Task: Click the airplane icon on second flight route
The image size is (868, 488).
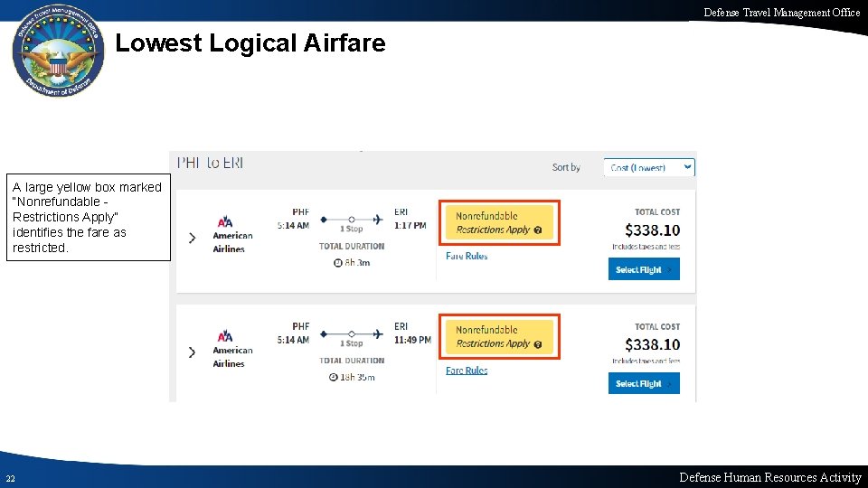Action: [376, 333]
